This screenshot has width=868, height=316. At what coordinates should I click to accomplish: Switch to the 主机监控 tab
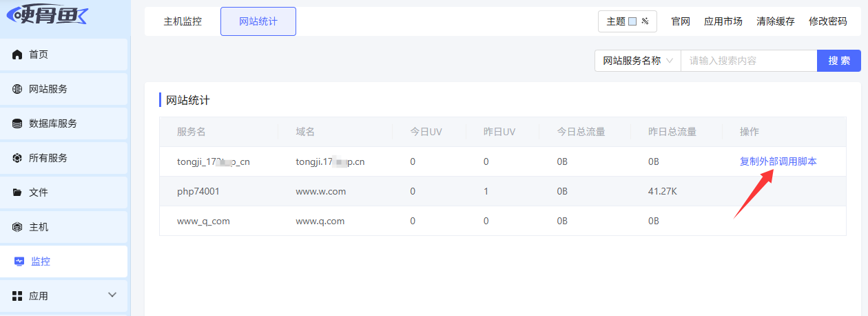tap(183, 21)
